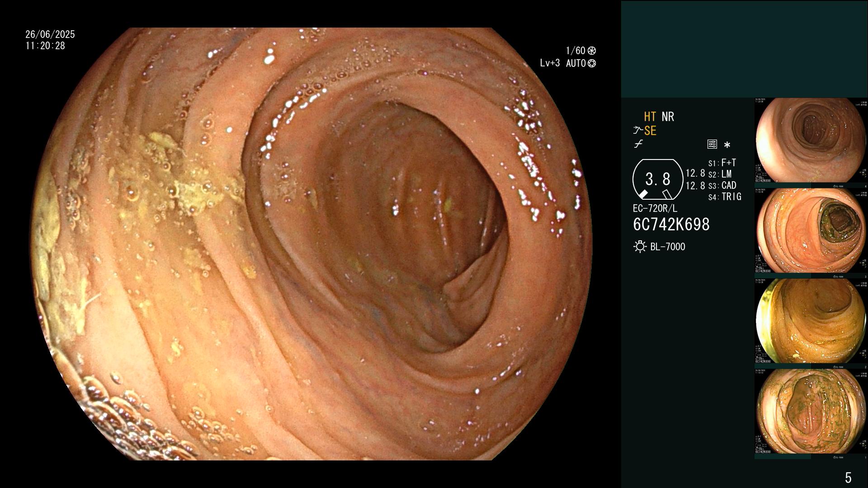Click the upper 12.8 value
The image size is (868, 488).
[695, 174]
